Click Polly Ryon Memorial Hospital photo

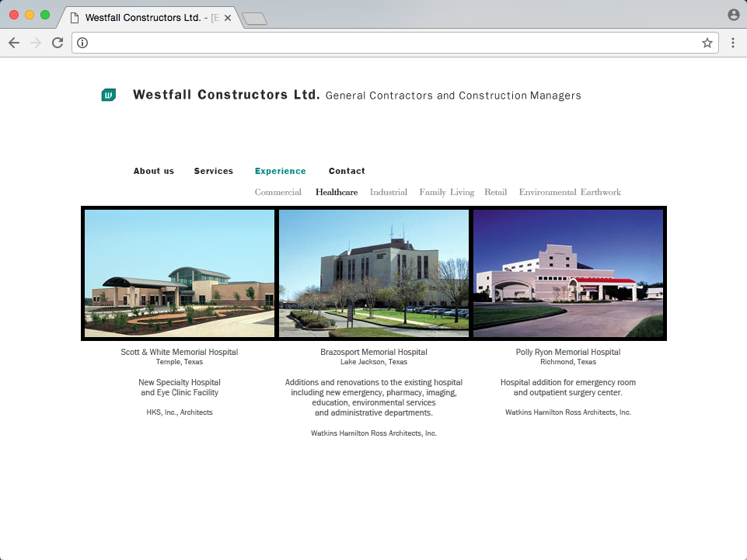click(x=568, y=273)
